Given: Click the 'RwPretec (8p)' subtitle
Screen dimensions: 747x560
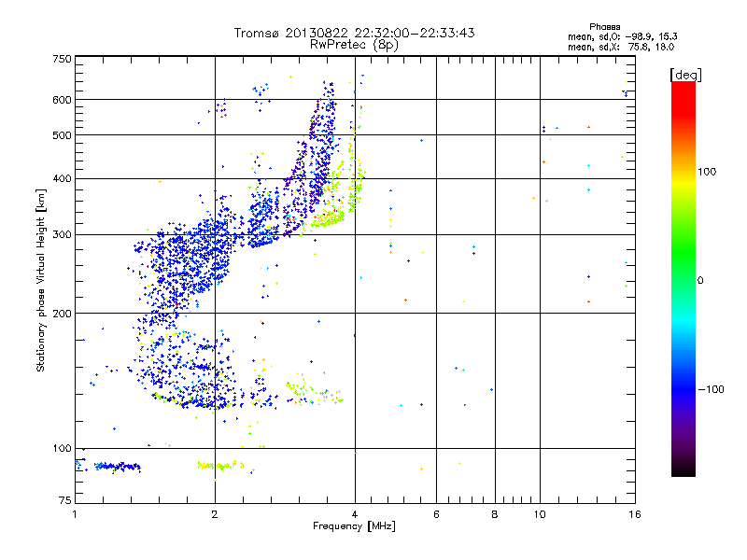Looking at the screenshot, I should click(354, 45).
